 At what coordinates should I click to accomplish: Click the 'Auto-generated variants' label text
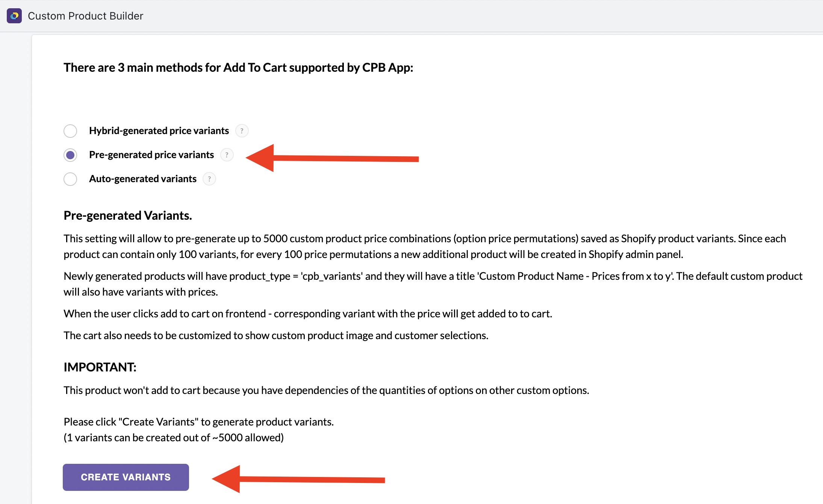point(143,179)
